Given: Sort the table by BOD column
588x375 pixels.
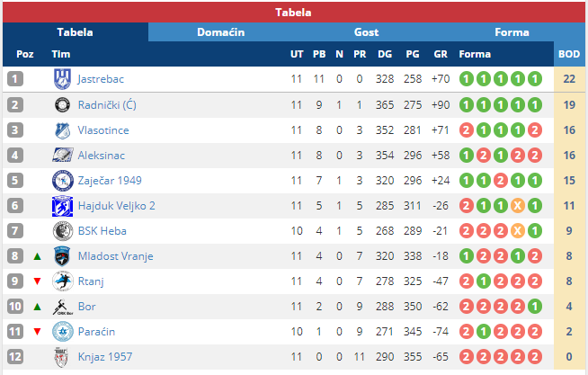Looking at the screenshot, I should 568,54.
